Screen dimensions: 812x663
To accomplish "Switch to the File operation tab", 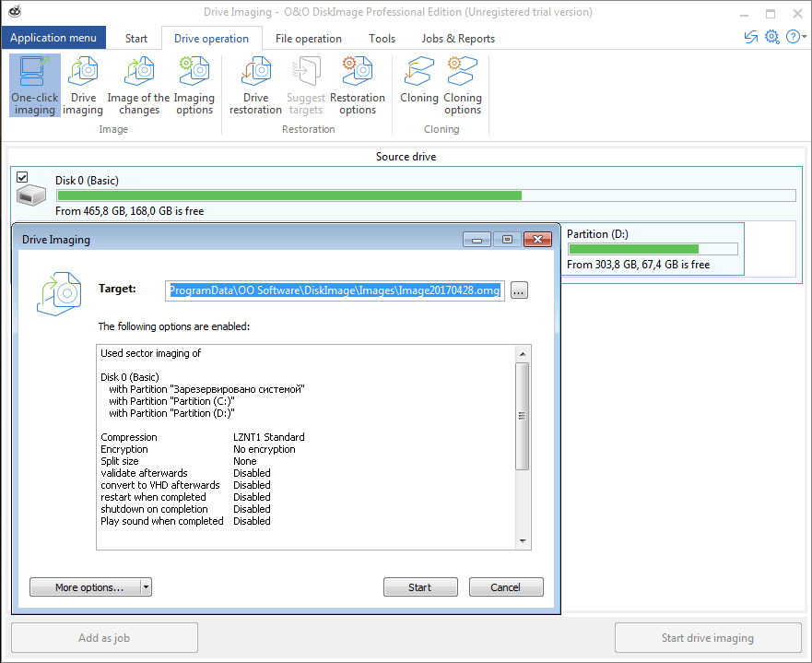I will pyautogui.click(x=309, y=39).
